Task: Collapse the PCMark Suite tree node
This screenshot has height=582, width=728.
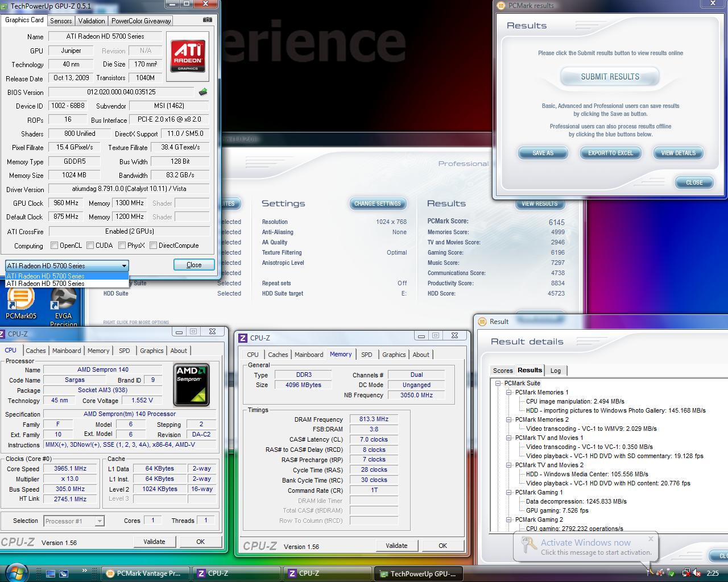Action: [498, 383]
